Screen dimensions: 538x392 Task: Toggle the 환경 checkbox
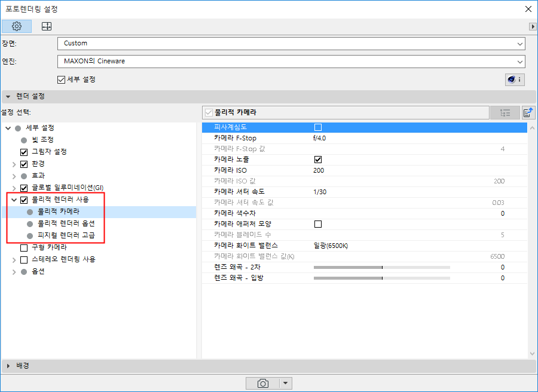pos(24,164)
